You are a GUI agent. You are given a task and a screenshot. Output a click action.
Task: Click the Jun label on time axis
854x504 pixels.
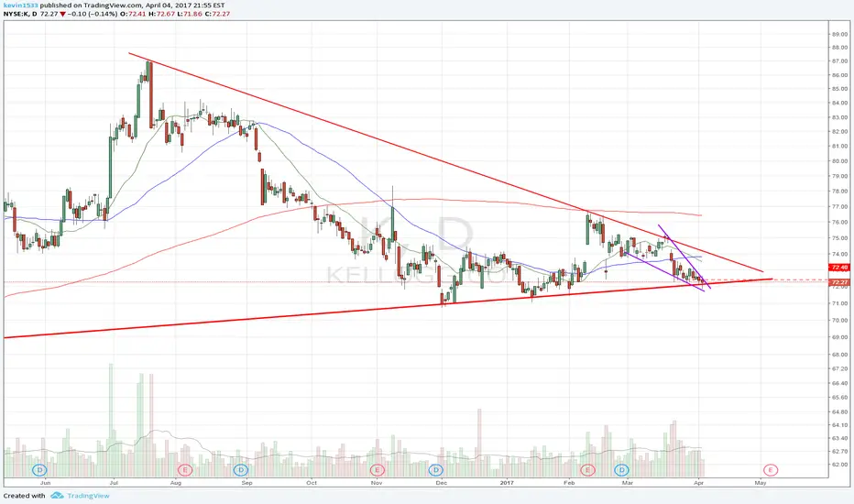pyautogui.click(x=45, y=483)
